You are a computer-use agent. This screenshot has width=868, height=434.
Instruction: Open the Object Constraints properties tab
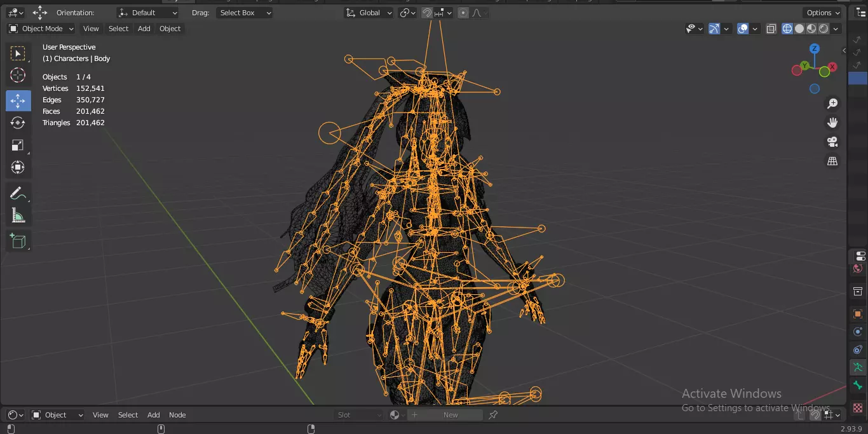858,349
